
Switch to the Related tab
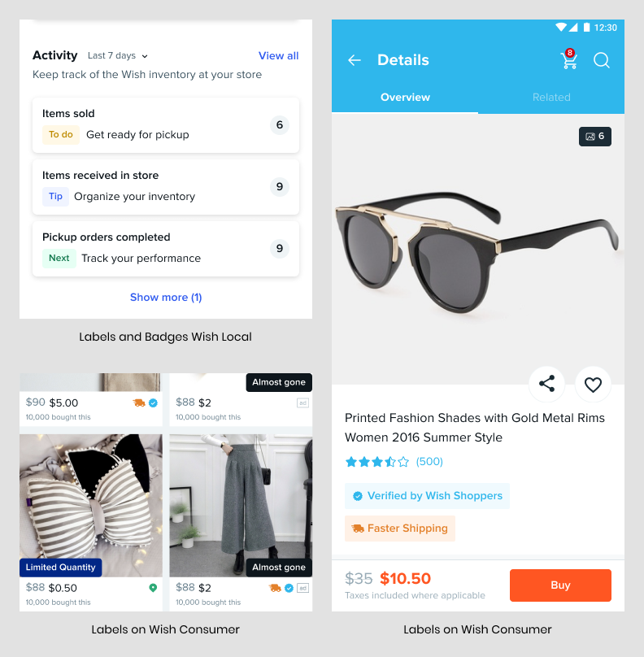(x=551, y=98)
